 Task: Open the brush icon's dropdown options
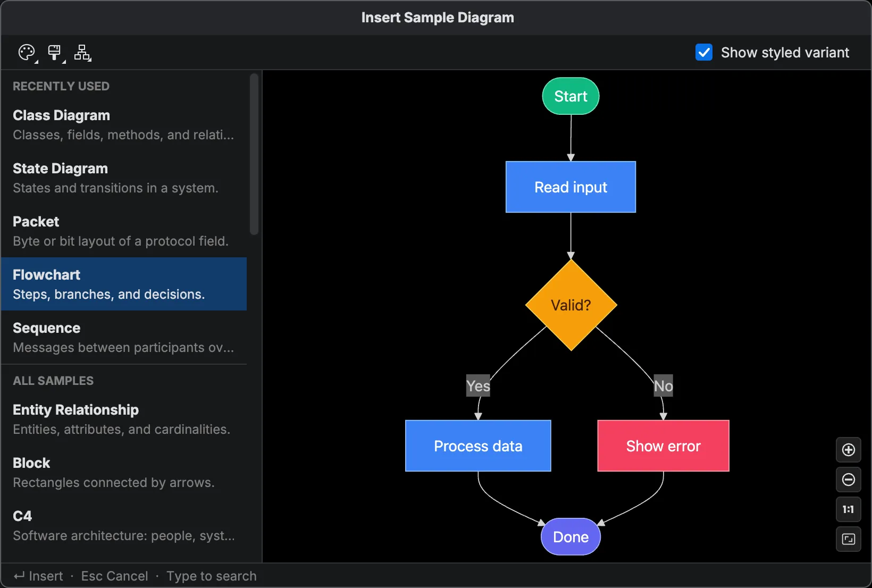[64, 62]
